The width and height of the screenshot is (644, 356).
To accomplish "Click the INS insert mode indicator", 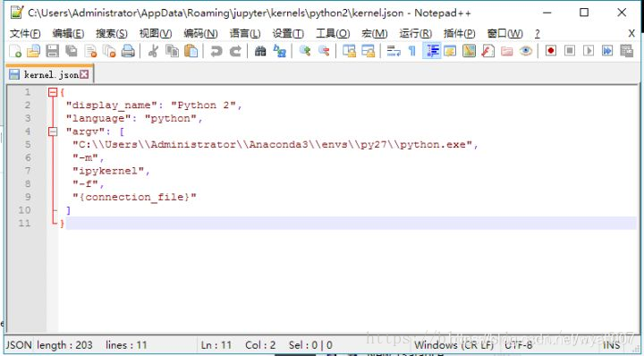I will tap(611, 345).
